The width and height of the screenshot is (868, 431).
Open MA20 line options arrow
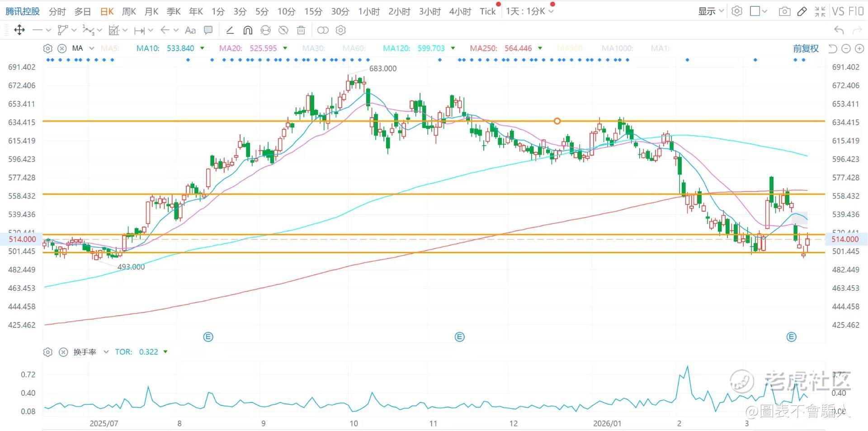tap(285, 48)
